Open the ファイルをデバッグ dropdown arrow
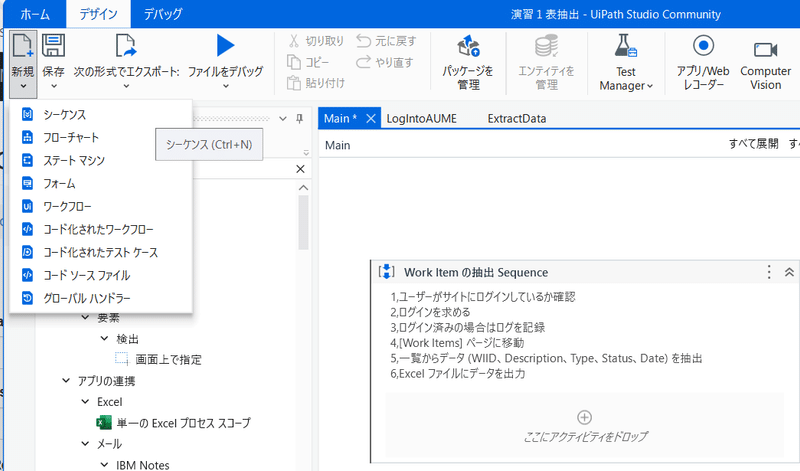Viewport: 800px width, 471px height. coord(226,86)
